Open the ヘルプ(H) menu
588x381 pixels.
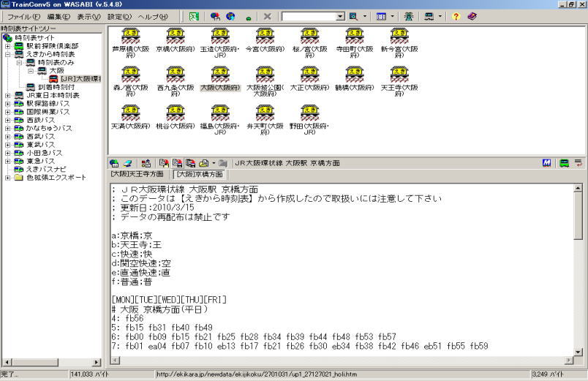tap(153, 17)
